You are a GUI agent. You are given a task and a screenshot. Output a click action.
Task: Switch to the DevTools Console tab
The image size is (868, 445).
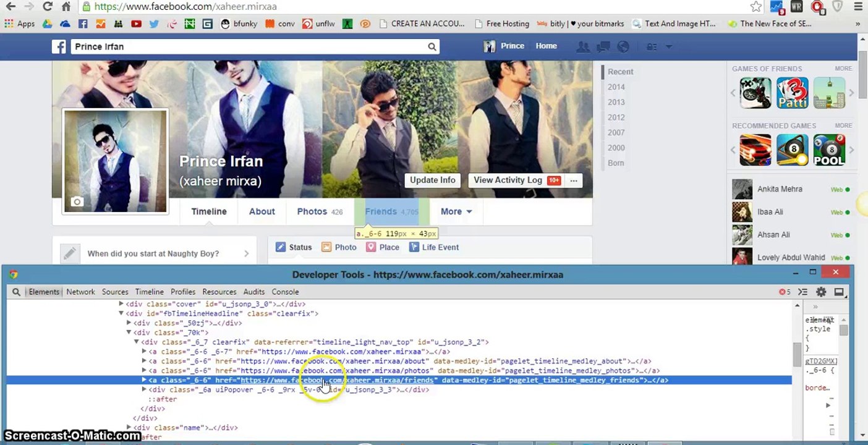coord(285,292)
